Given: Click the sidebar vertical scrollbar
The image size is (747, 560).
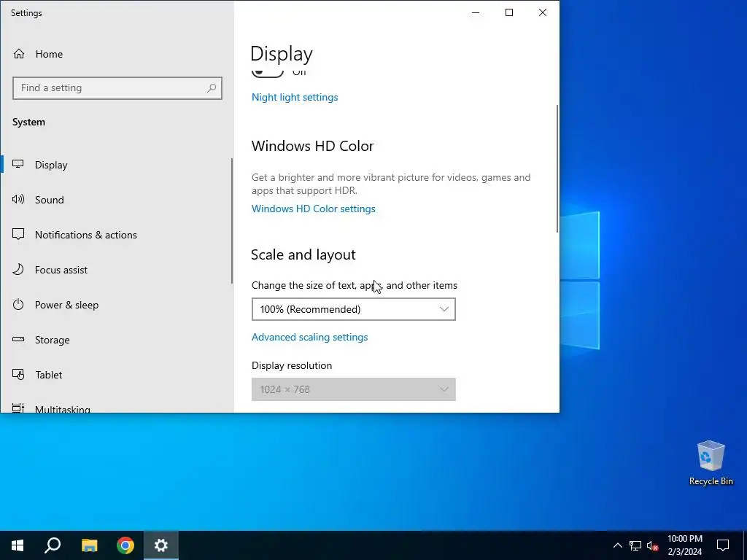Looking at the screenshot, I should (x=232, y=221).
